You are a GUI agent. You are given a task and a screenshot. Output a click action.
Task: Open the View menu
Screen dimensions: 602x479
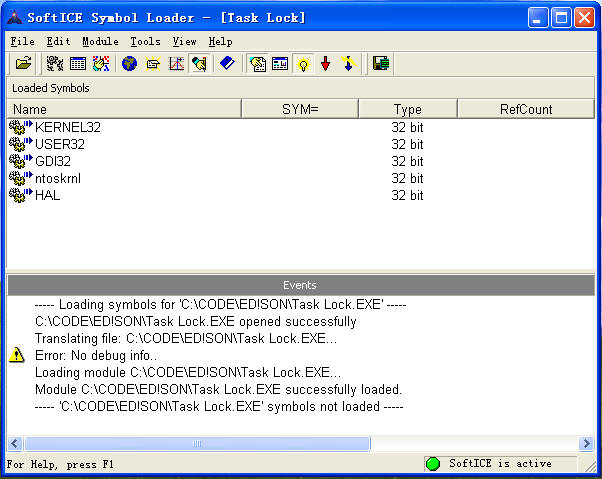pyautogui.click(x=184, y=41)
